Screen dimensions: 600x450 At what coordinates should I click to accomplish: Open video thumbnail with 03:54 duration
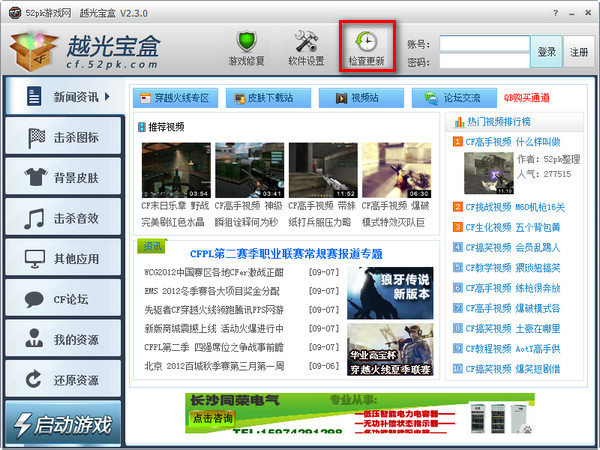pos(176,170)
